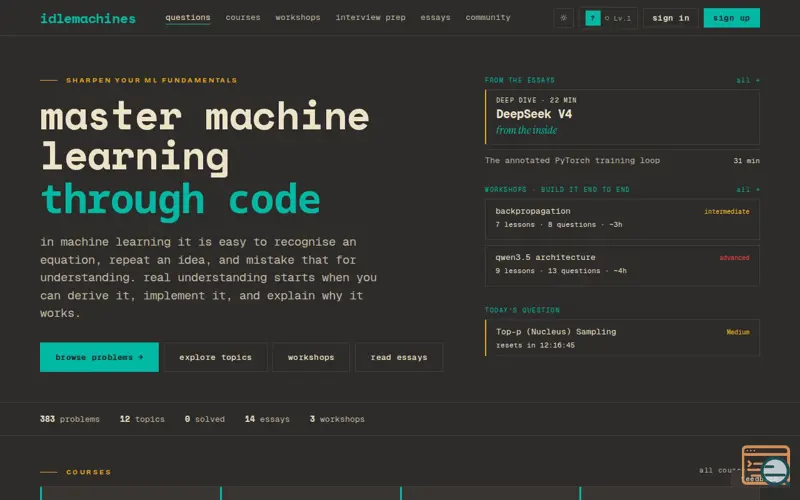
Task: Click the 'from the inside' subtitle
Action: (527, 130)
